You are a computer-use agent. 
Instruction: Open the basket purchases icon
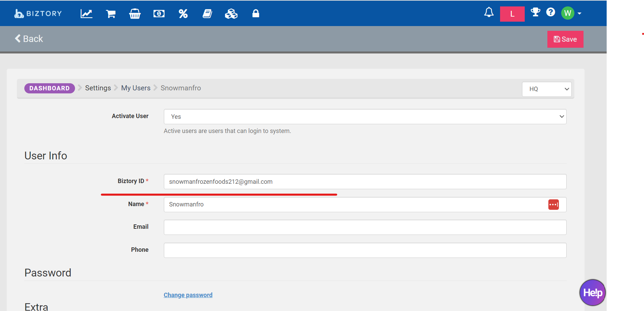pos(135,14)
